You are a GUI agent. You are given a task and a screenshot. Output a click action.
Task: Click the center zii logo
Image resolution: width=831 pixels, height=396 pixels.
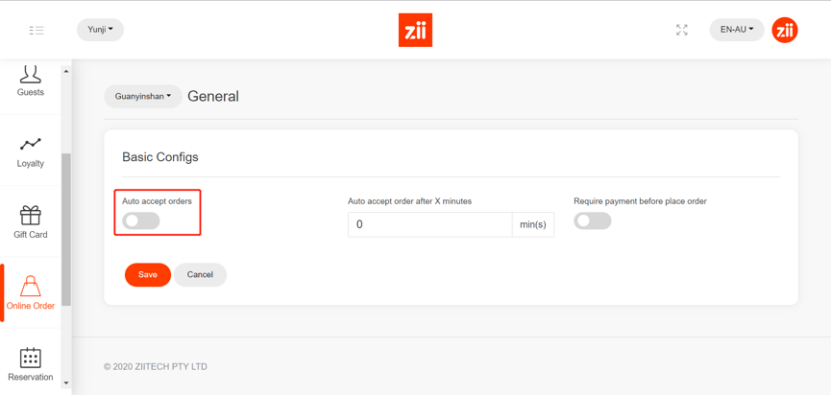click(x=416, y=30)
